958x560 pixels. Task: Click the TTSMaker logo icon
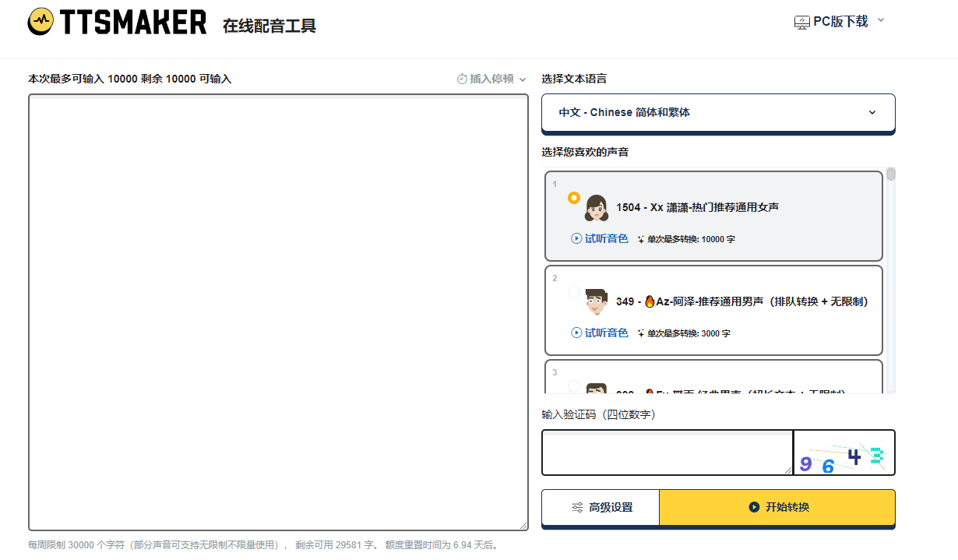[x=40, y=23]
